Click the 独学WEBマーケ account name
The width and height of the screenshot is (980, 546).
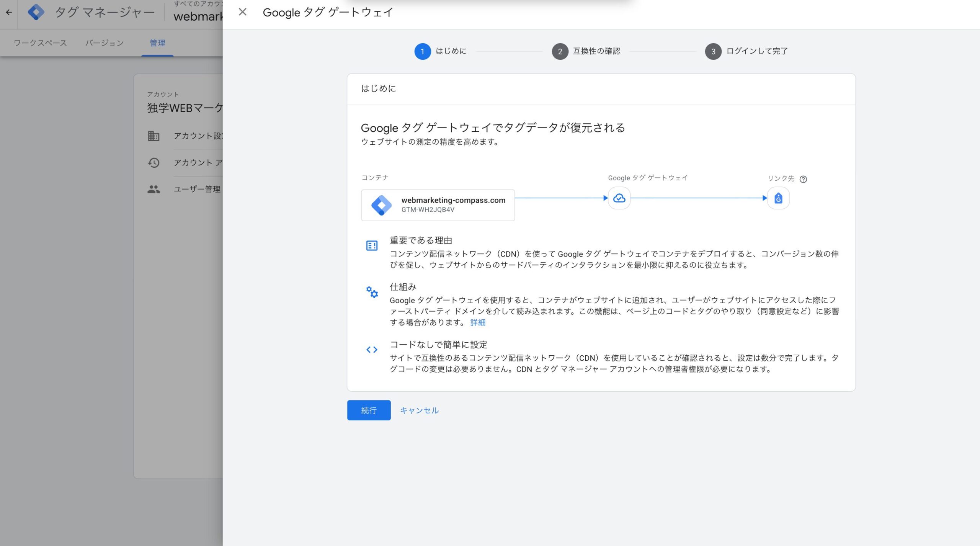185,108
